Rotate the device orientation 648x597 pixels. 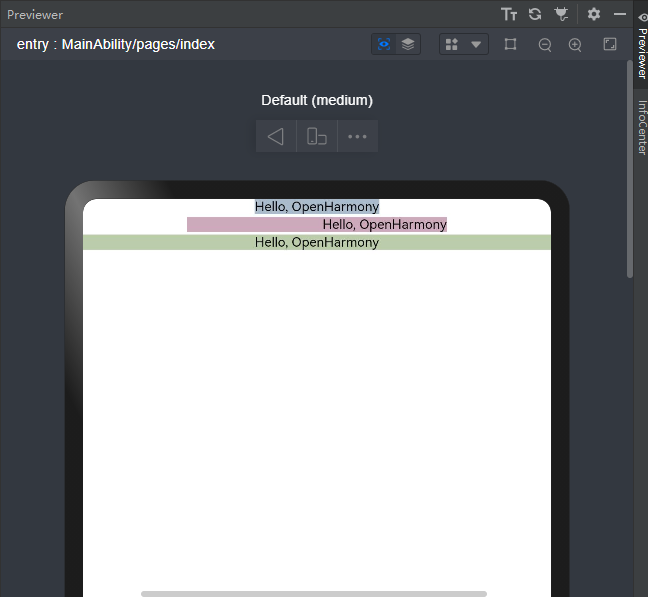click(317, 136)
